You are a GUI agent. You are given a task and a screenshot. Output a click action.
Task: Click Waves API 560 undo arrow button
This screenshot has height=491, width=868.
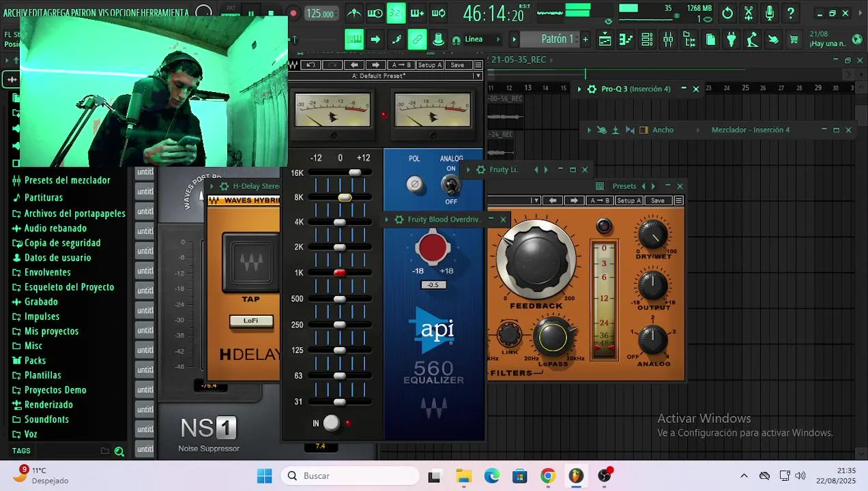[310, 65]
